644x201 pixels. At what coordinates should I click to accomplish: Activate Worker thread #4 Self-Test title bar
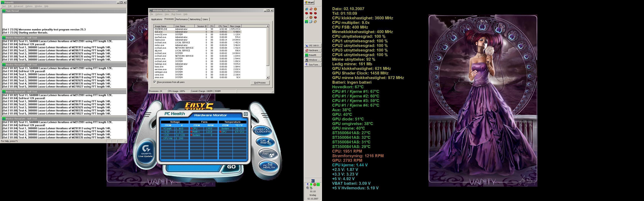pos(64,119)
